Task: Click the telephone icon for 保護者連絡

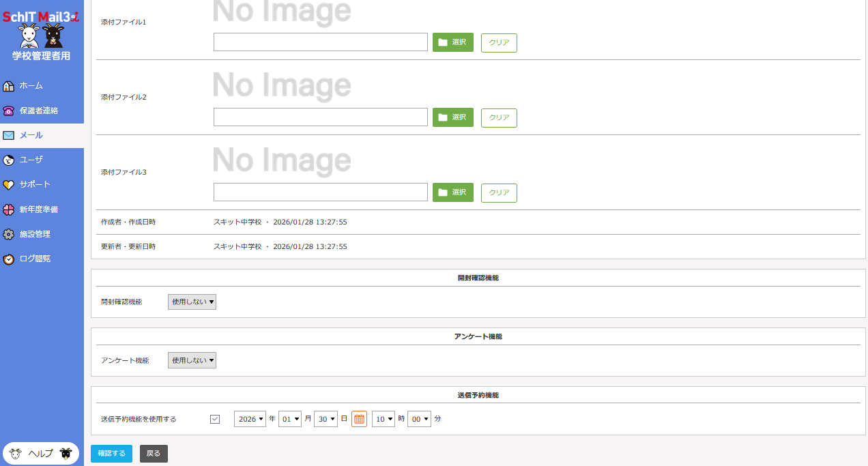Action: [x=9, y=111]
